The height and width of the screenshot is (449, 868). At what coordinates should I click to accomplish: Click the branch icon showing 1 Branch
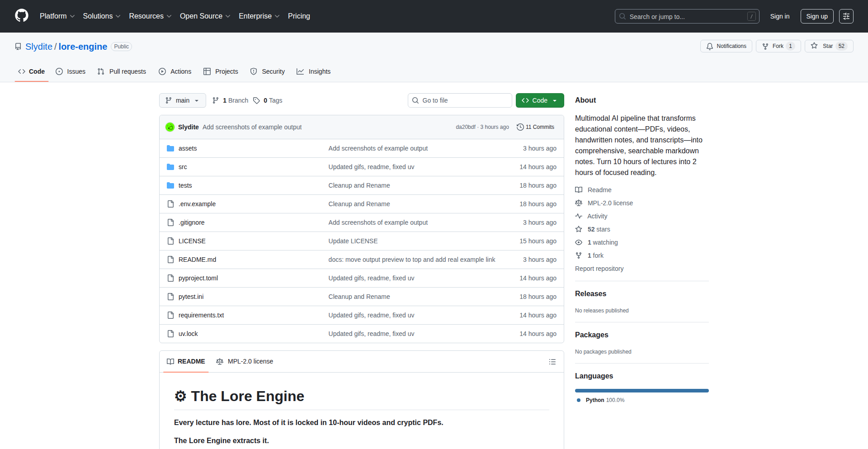tap(216, 100)
